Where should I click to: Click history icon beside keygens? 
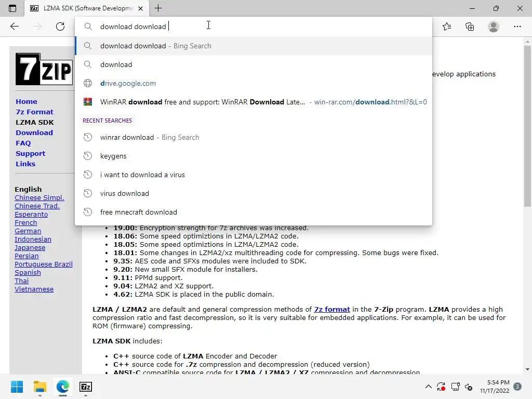(x=88, y=156)
